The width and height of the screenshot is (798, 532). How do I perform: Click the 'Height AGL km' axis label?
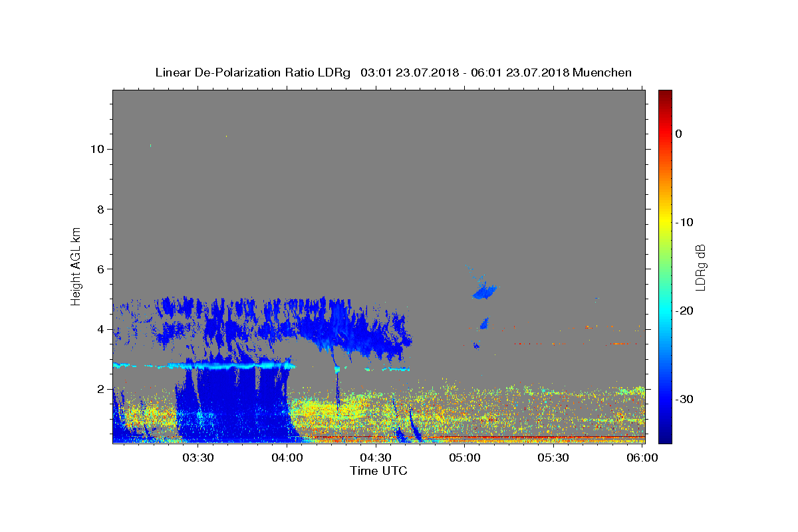pyautogui.click(x=76, y=265)
